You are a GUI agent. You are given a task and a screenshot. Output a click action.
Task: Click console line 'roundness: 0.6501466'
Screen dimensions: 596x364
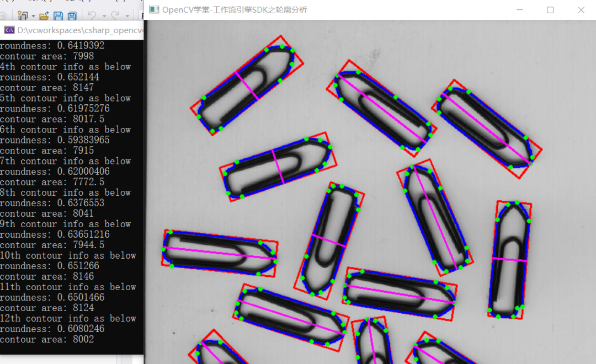click(52, 297)
